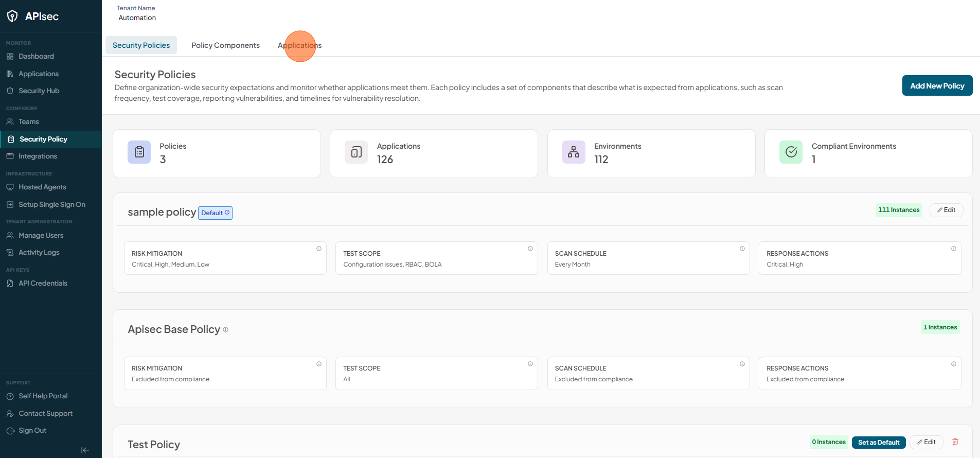Set Test Policy as Default
The height and width of the screenshot is (458, 980).
879,442
